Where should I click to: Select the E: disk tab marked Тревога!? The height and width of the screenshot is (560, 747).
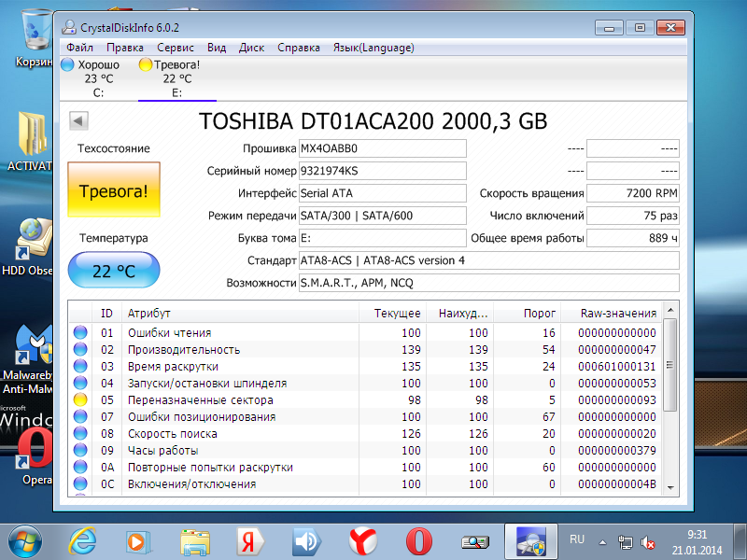point(176,78)
